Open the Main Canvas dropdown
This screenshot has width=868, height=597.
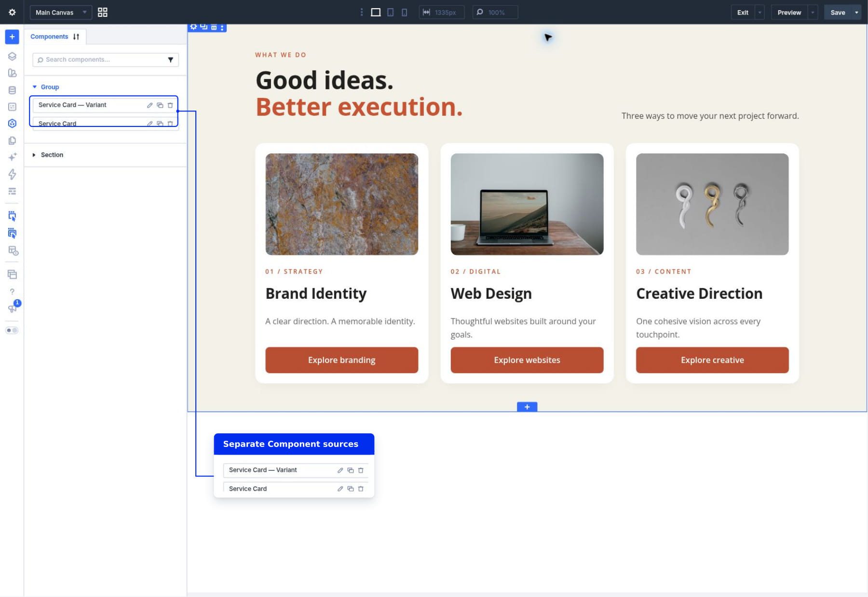coord(61,12)
